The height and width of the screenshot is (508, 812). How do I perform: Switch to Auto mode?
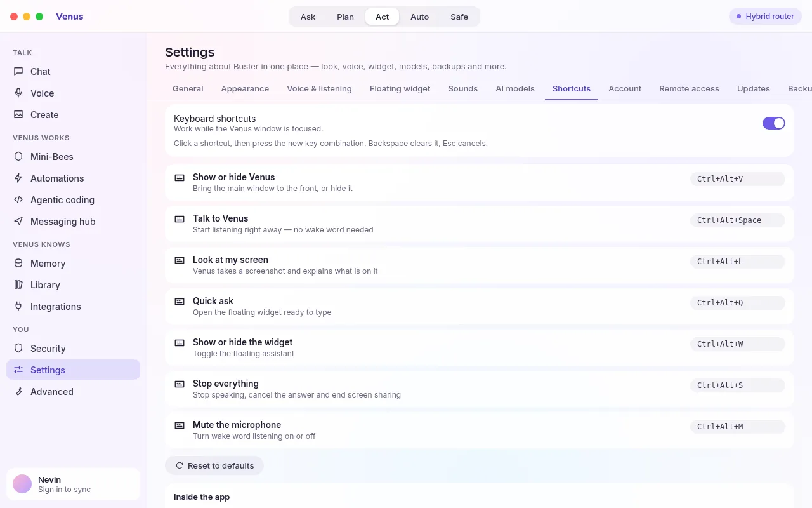[x=419, y=17]
